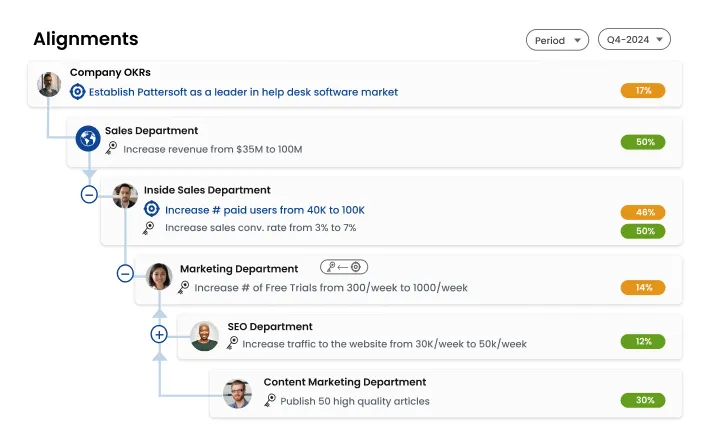The width and height of the screenshot is (710, 445).
Task: Click the 30% progress badge for Content Marketing
Action: pyautogui.click(x=643, y=400)
